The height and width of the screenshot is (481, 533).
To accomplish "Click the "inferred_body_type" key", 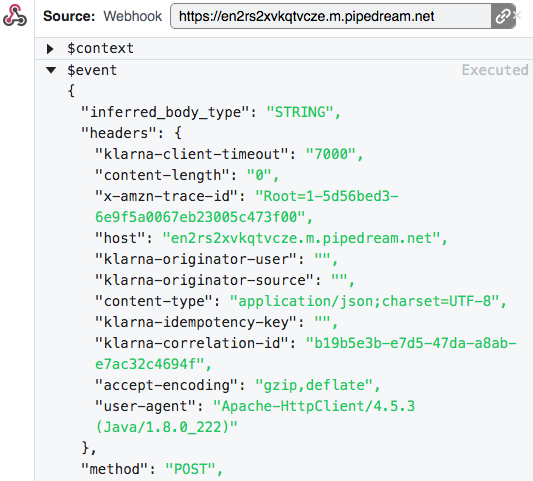I will pos(166,112).
